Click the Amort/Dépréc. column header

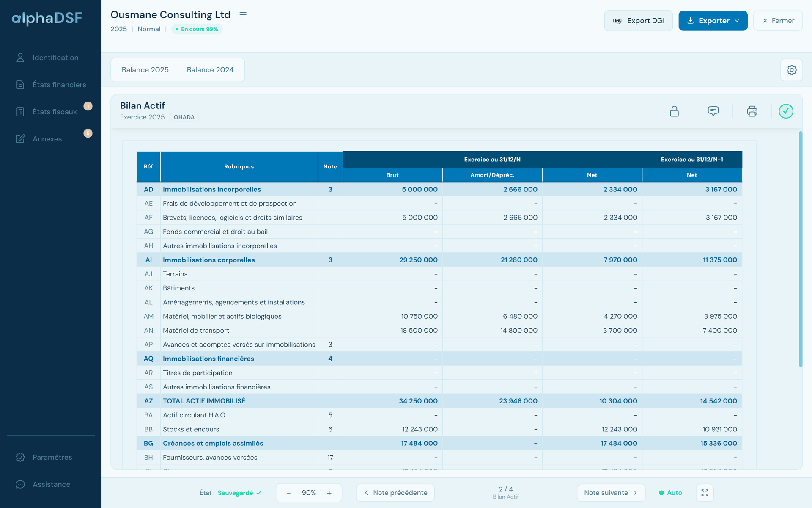[x=492, y=175]
